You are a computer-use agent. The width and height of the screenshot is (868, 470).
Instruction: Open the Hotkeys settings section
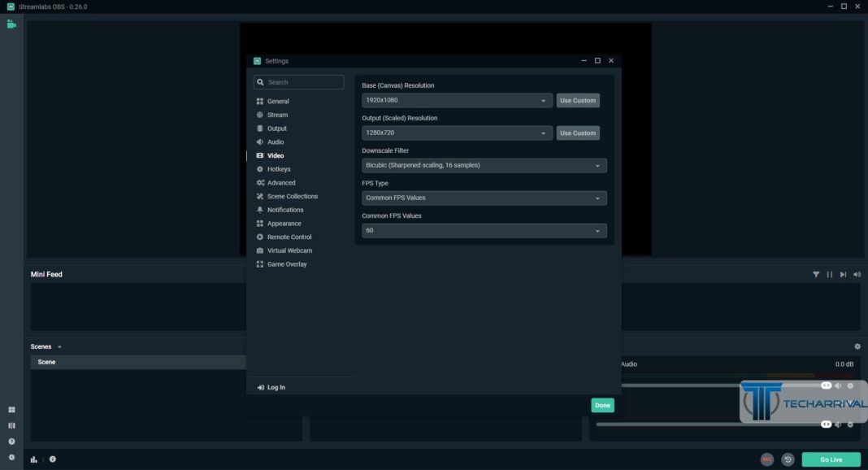pos(278,169)
